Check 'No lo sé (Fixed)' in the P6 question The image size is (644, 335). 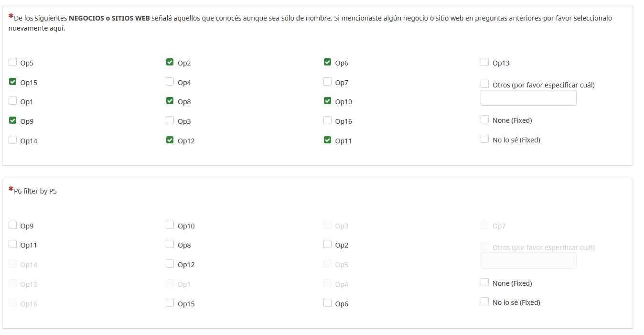(485, 302)
